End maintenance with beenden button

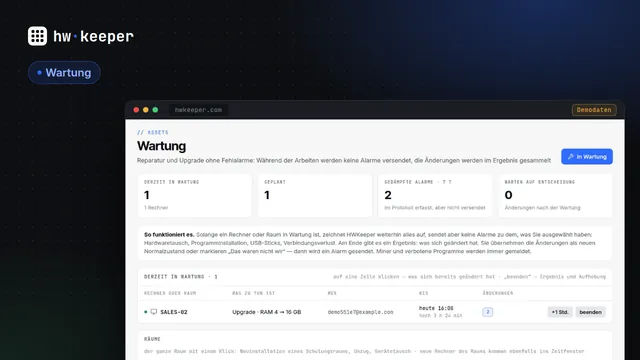point(590,312)
